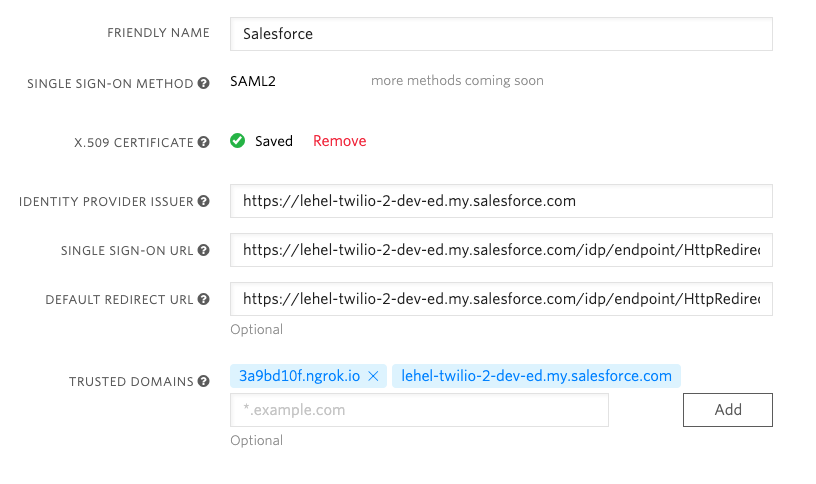Remove the 3a9bd10f.ngrok.io trusted domain

pyautogui.click(x=373, y=376)
